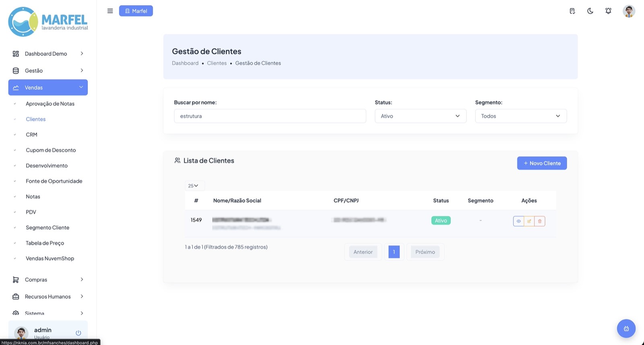The width and height of the screenshot is (644, 345).
Task: Open the PDV menu item
Action: [31, 212]
